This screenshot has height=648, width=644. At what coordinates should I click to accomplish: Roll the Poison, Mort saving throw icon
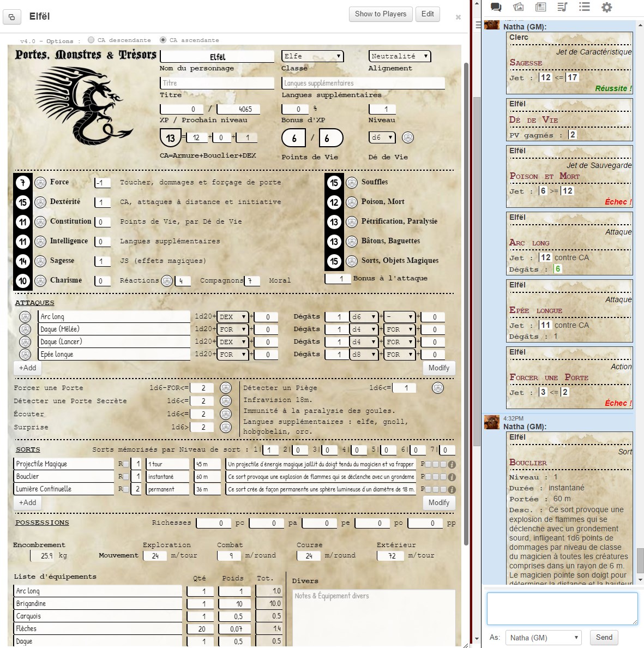click(x=352, y=202)
